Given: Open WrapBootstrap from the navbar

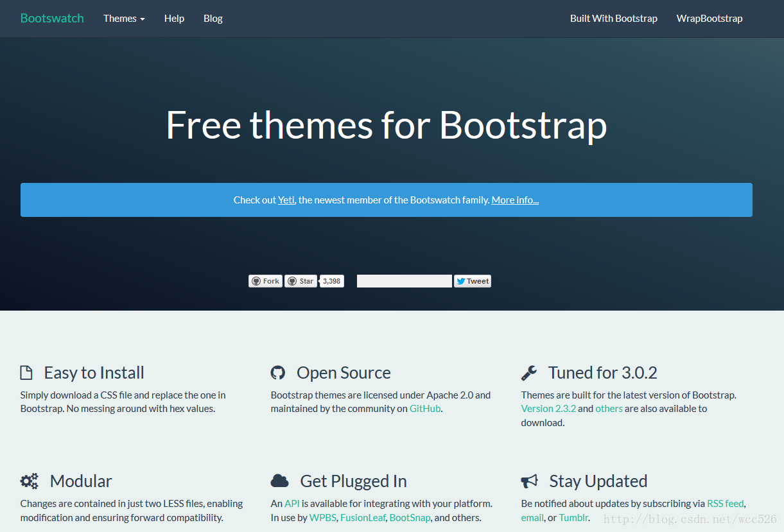Looking at the screenshot, I should [x=710, y=19].
